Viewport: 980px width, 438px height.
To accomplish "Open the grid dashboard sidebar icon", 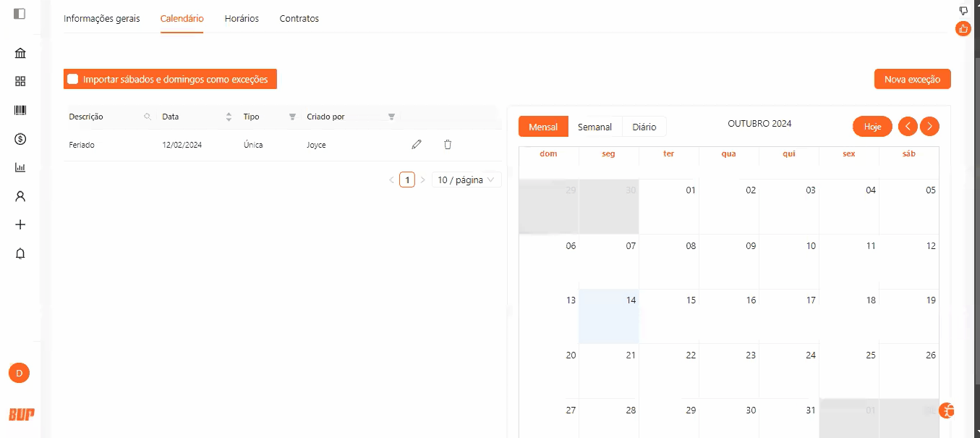I will click(x=20, y=82).
